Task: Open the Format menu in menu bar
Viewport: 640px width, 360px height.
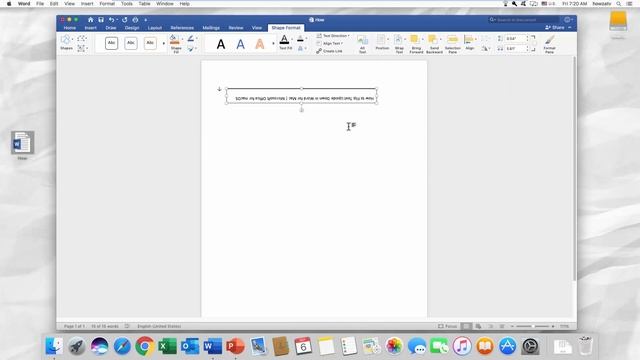Action: (x=107, y=4)
